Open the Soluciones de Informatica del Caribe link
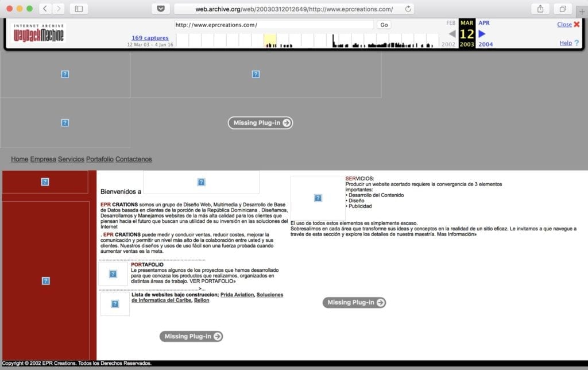Screen dimensions: 588x370 point(207,298)
